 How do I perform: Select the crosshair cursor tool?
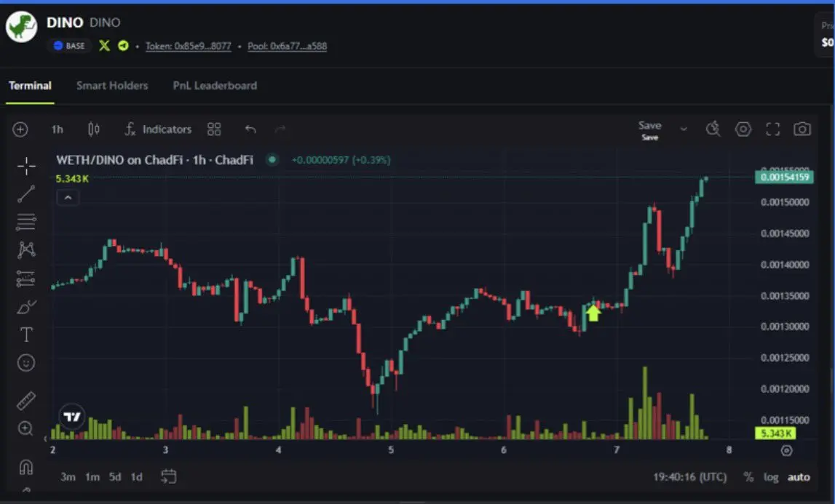(x=26, y=166)
